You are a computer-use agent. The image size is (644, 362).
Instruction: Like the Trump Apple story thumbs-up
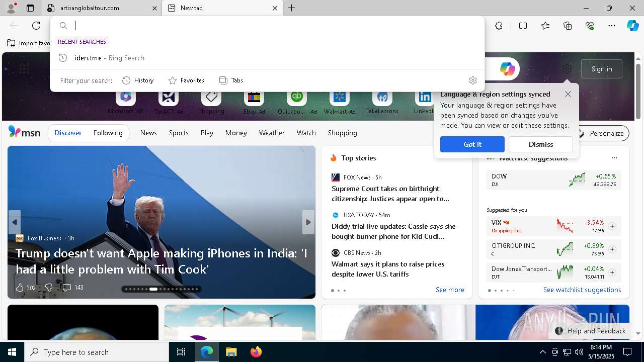point(20,288)
